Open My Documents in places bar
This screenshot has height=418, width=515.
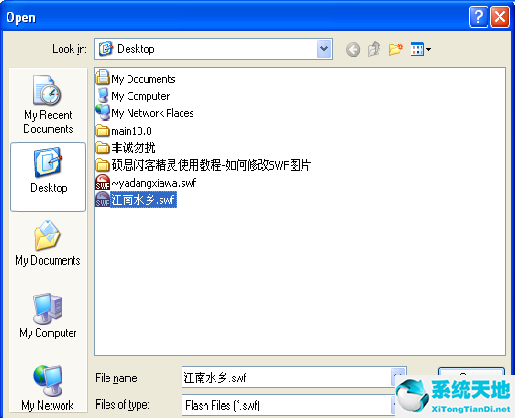[48, 243]
